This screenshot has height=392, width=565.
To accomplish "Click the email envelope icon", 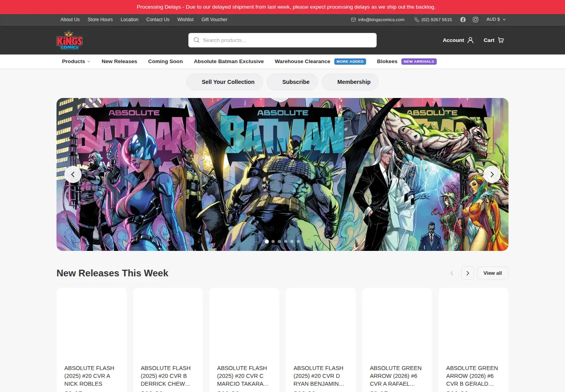I will [x=354, y=20].
